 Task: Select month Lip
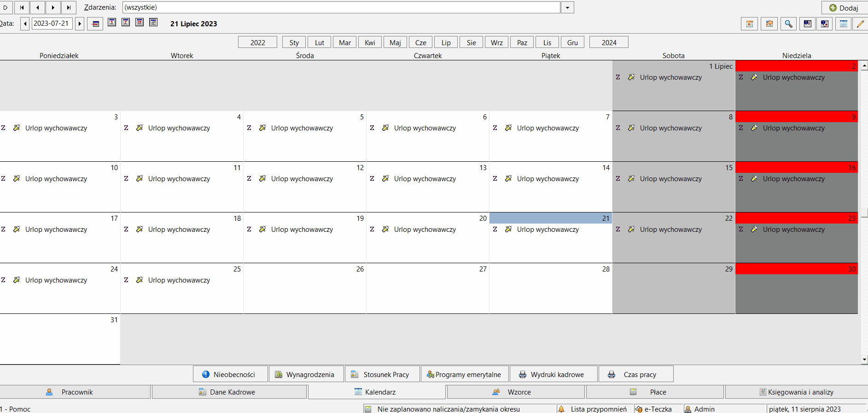coord(446,42)
